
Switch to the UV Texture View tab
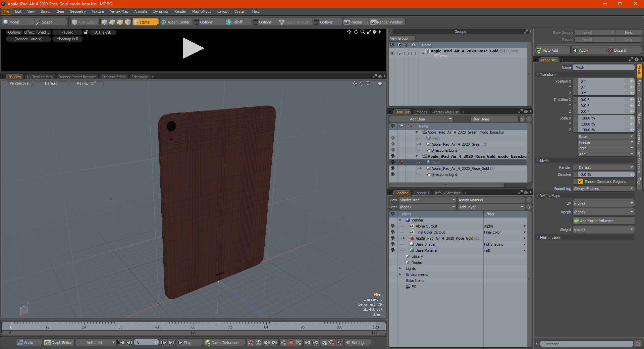(40, 77)
